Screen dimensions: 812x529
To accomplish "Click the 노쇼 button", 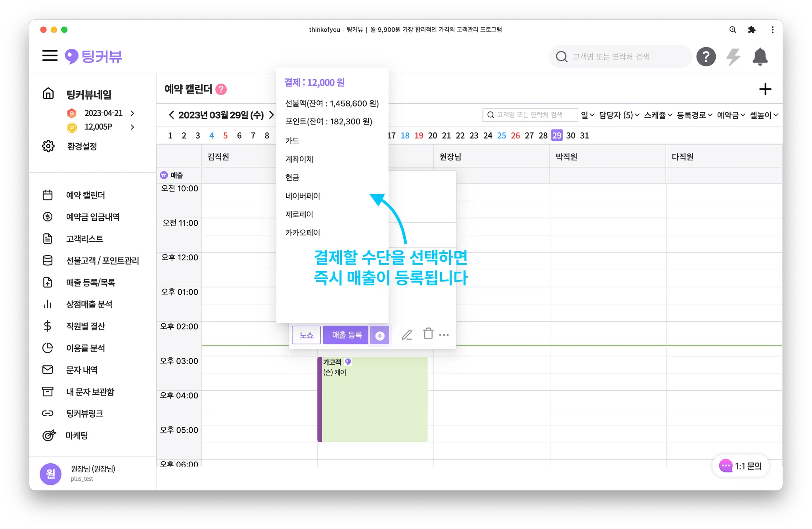I will (x=306, y=335).
